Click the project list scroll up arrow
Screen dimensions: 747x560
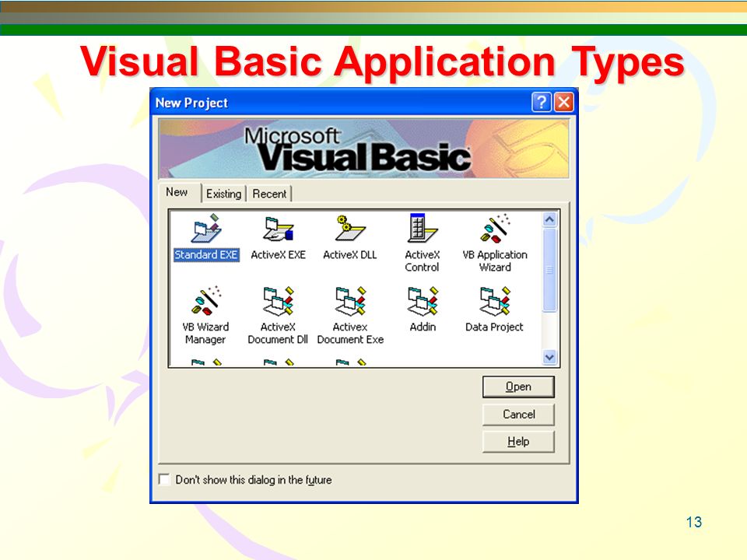549,219
